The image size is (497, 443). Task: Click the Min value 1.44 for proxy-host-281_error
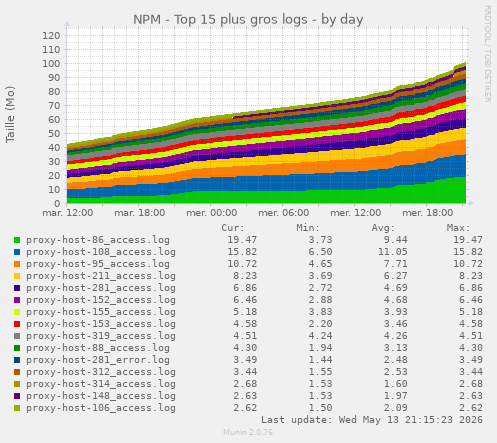[x=320, y=360]
